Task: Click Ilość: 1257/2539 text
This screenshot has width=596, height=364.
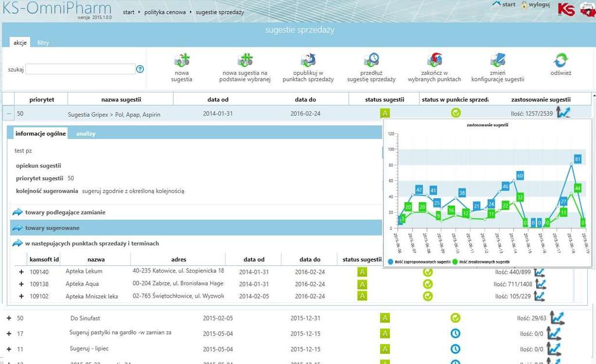Action: [532, 113]
